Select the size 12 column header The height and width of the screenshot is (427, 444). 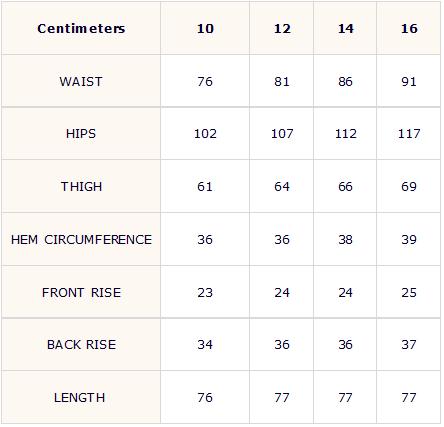(x=282, y=28)
